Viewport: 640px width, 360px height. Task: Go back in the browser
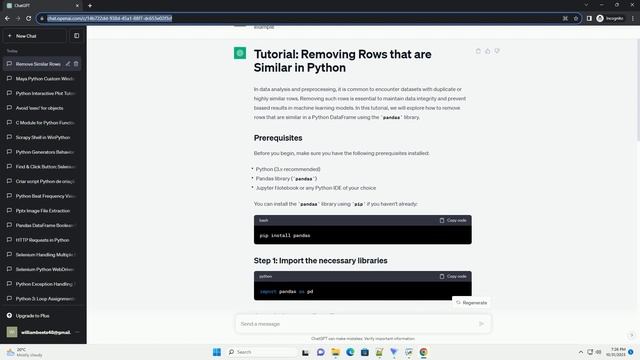click(7, 18)
